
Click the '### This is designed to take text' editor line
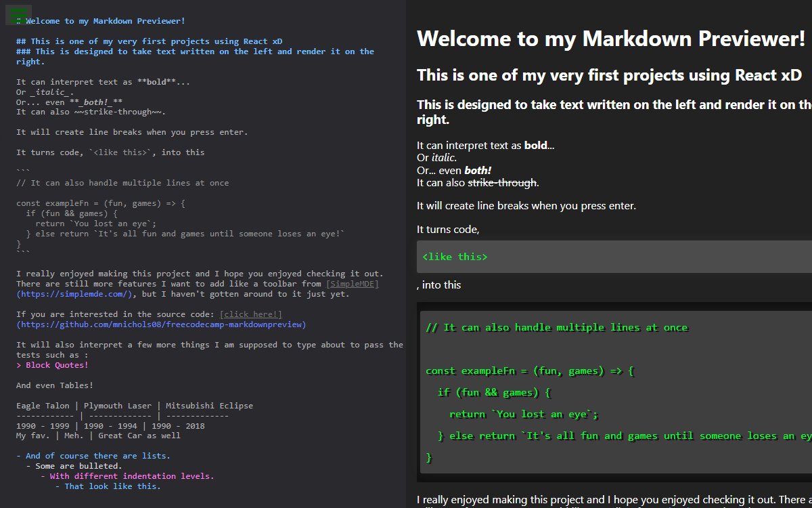pos(195,56)
